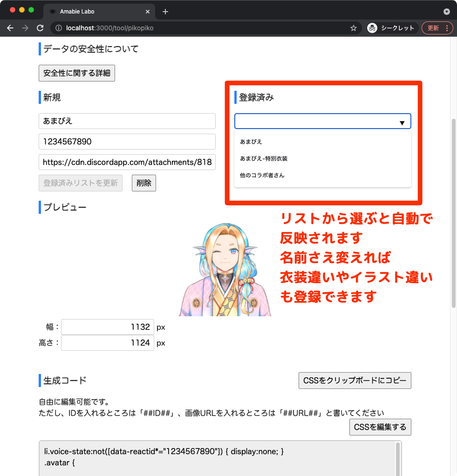Click CSSをクリップボードにコピー button
Viewport: 457px width, 476px height.
355,381
